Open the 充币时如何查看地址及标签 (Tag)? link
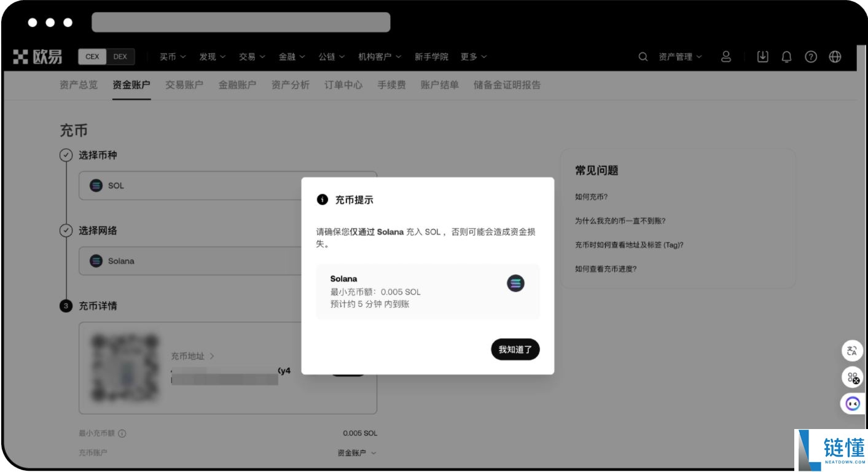The image size is (868, 472). point(629,245)
